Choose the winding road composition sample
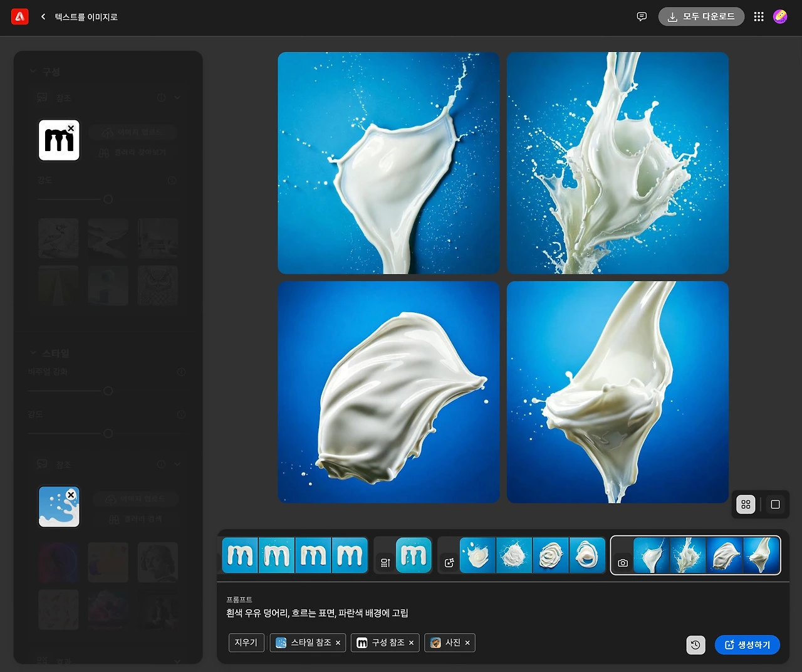The width and height of the screenshot is (802, 672). (x=108, y=239)
